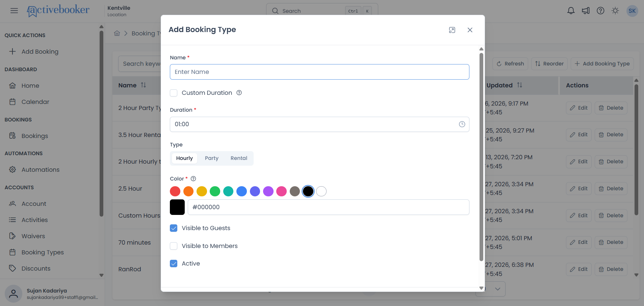Click Kentville Location selector
The height and width of the screenshot is (306, 644).
coord(119,11)
